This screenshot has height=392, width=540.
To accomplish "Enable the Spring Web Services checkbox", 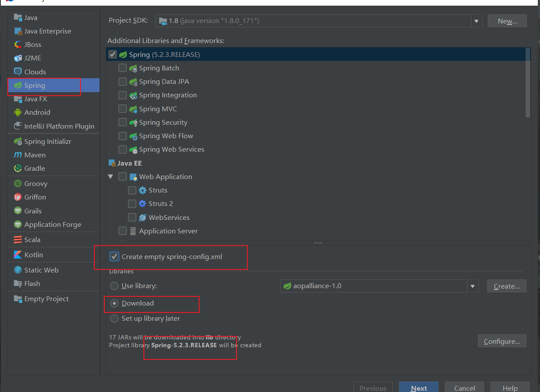I will (x=123, y=149).
